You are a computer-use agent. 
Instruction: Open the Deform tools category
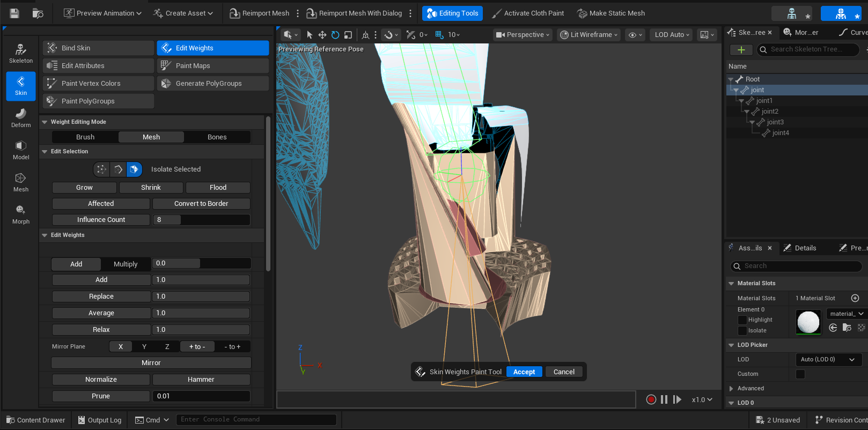tap(21, 118)
